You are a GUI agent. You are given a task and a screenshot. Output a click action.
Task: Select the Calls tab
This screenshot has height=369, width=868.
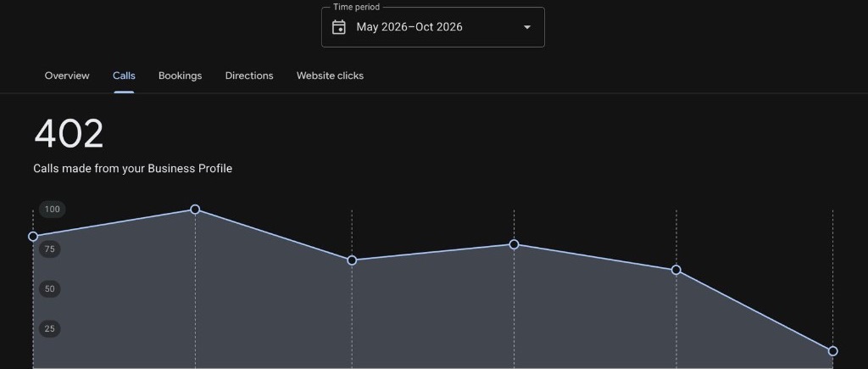[x=124, y=75]
